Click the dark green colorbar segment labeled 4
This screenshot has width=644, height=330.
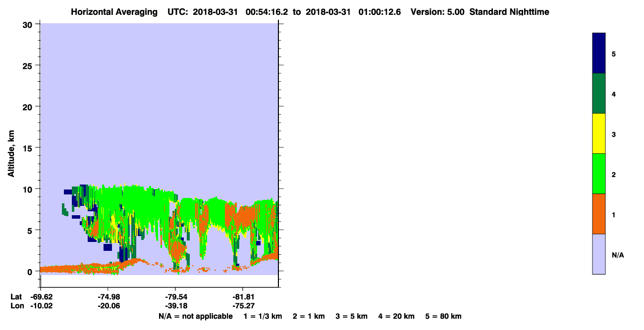pos(599,94)
